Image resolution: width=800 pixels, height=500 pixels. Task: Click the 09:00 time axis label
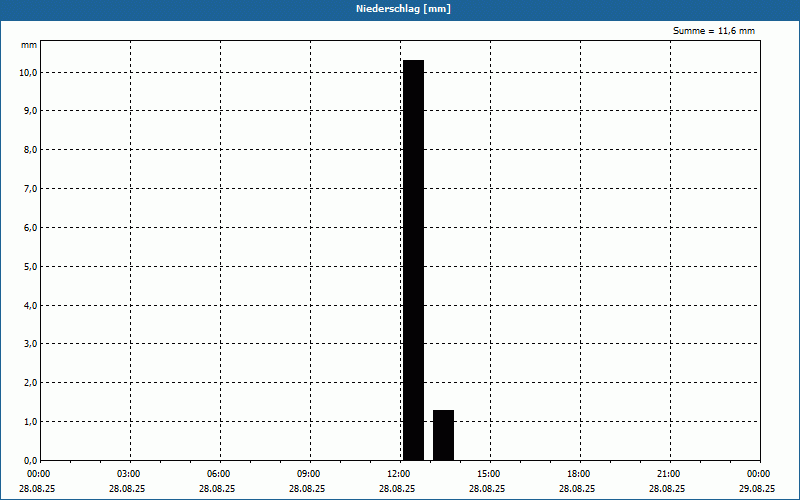click(309, 474)
